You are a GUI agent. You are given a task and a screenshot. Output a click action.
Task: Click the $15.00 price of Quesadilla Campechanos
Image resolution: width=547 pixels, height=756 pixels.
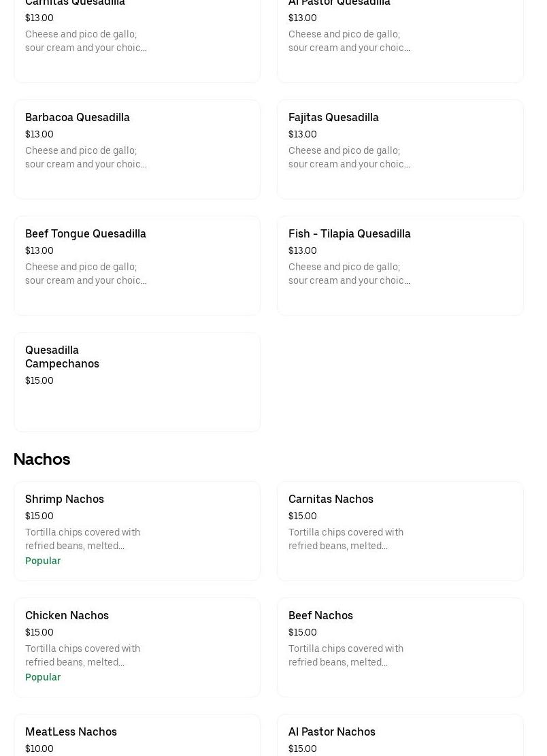coord(39,380)
